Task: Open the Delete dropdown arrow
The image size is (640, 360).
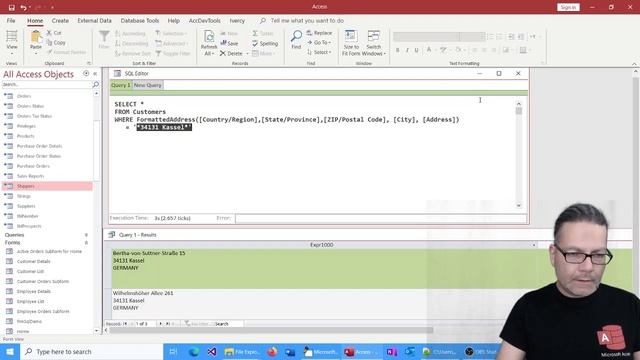Action: [x=247, y=53]
